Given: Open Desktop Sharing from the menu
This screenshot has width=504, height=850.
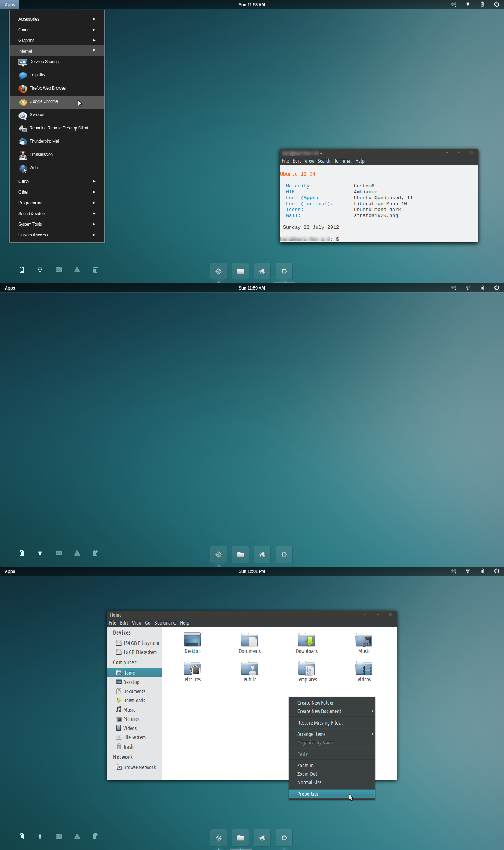Looking at the screenshot, I should click(44, 62).
